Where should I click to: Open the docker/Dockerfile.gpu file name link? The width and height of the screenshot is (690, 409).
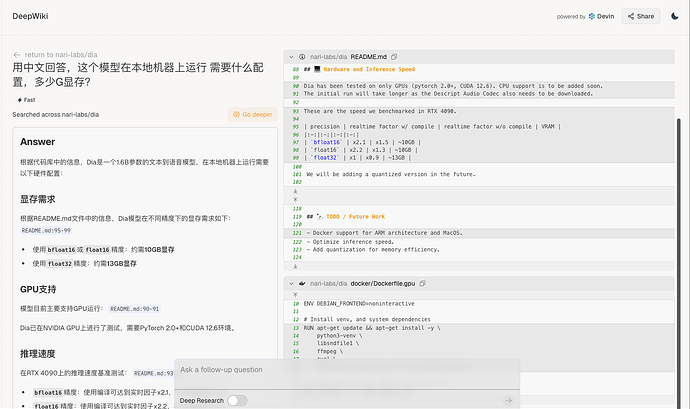(x=382, y=284)
